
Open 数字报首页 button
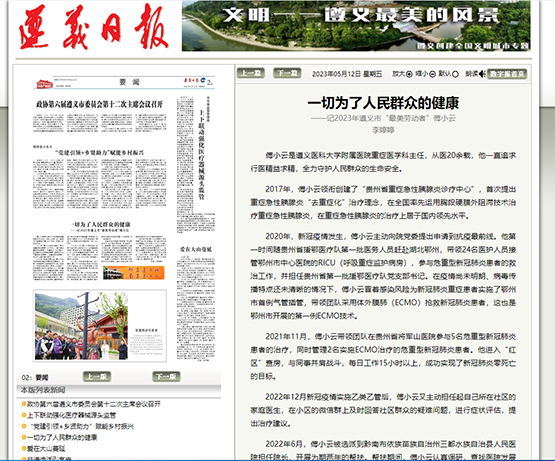point(507,74)
